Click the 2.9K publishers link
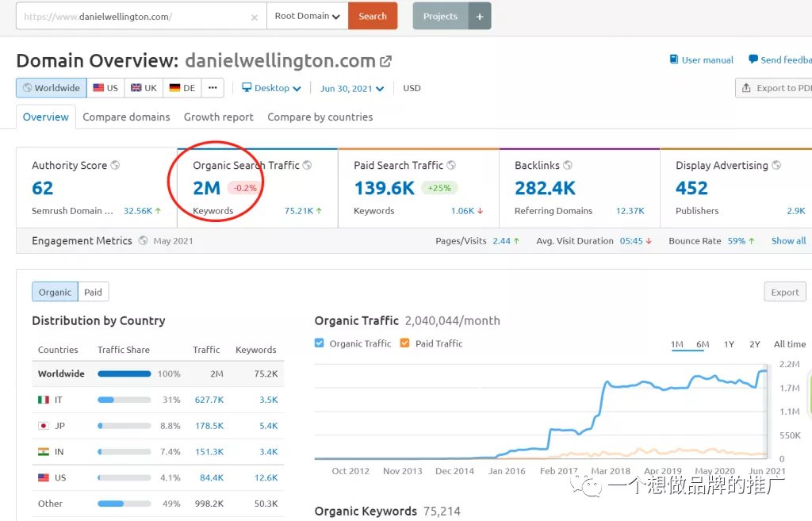The width and height of the screenshot is (812, 521). (796, 211)
